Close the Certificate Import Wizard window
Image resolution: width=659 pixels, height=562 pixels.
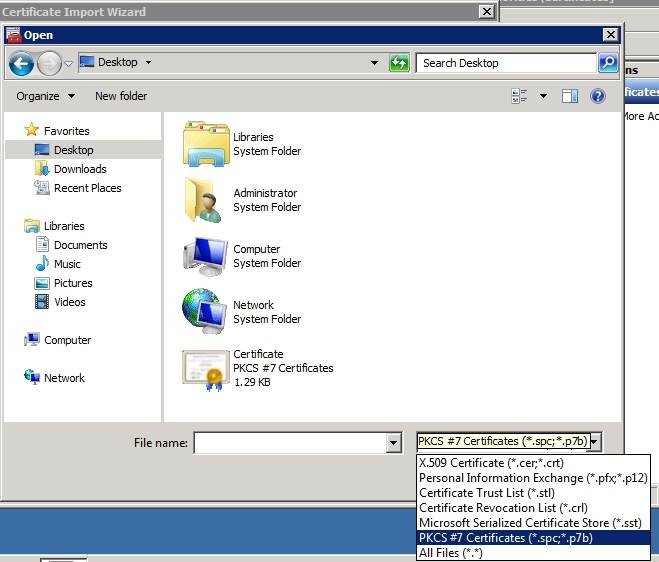tap(487, 11)
